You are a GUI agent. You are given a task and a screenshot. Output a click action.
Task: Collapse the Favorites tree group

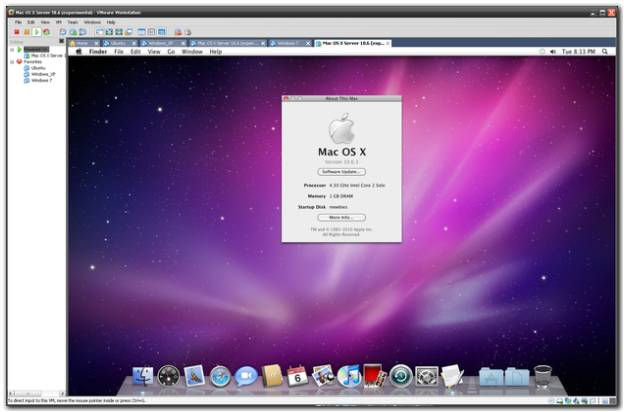click(12, 62)
